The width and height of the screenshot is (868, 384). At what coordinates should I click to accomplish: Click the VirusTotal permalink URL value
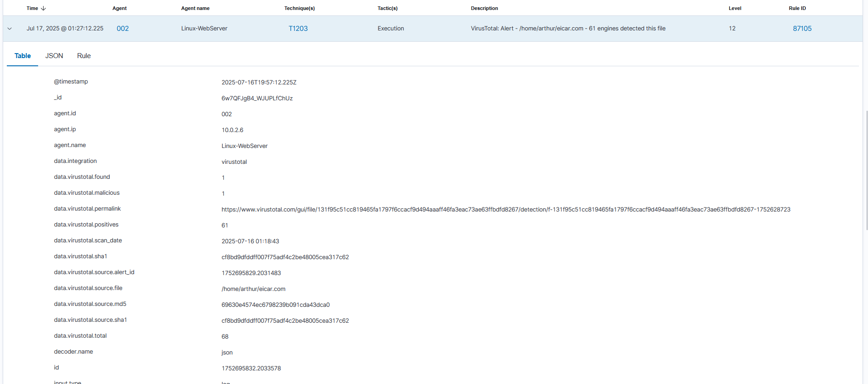[x=505, y=210]
